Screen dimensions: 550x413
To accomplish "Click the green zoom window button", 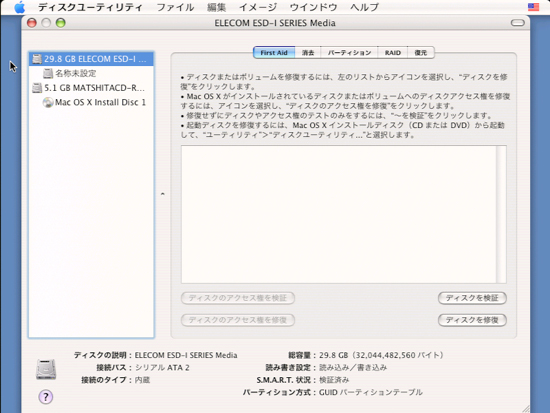I will pyautogui.click(x=61, y=23).
